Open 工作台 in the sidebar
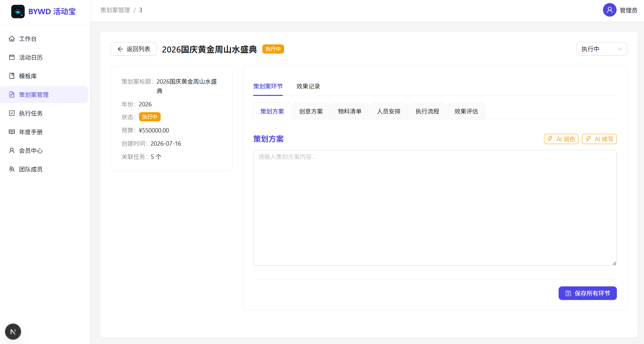The height and width of the screenshot is (344, 644). pyautogui.click(x=44, y=39)
